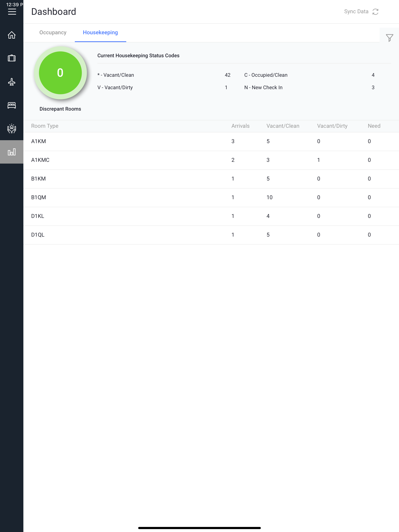Select the A1KM room type row

pyautogui.click(x=211, y=141)
